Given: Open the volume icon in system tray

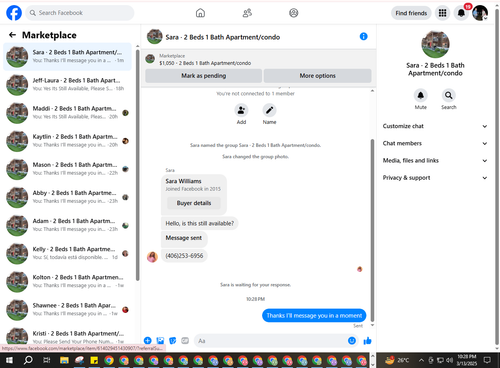Looking at the screenshot, I should (449, 360).
